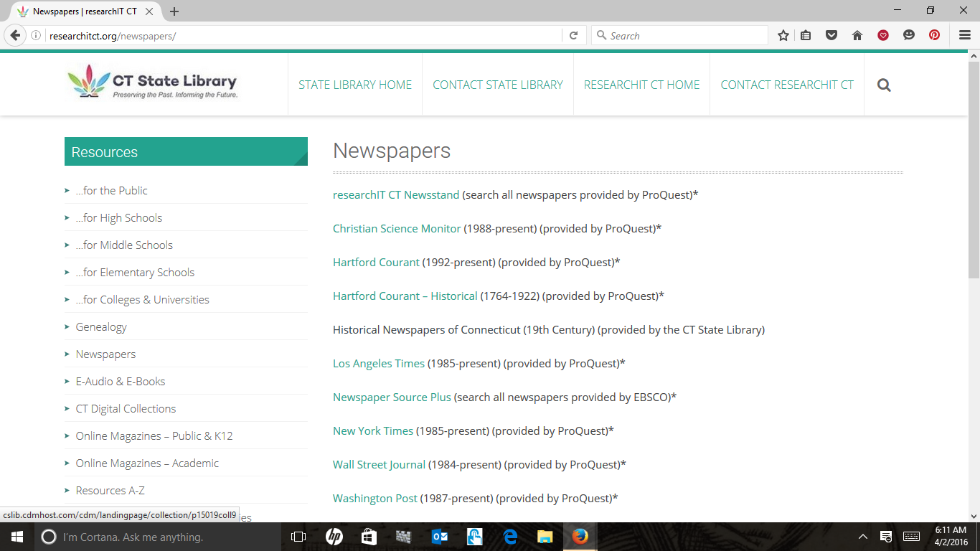The image size is (980, 551).
Task: Click the CT State Library logo
Action: point(152,83)
